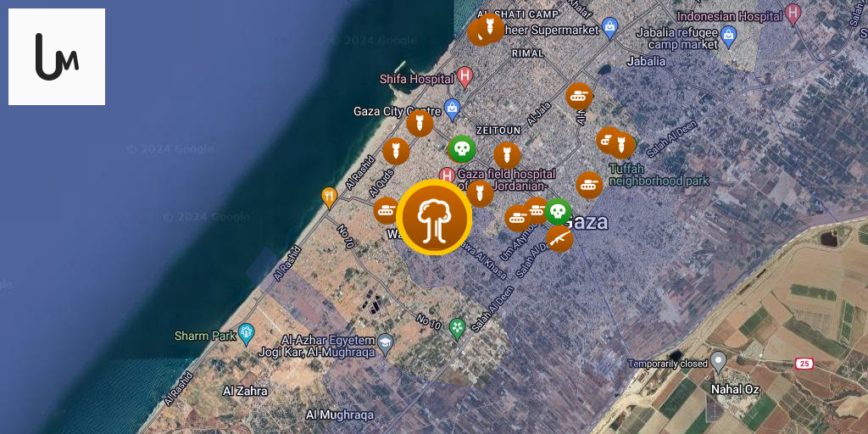Click the bomb marker at Al Shati Camp
The width and height of the screenshot is (868, 434).
point(491,26)
